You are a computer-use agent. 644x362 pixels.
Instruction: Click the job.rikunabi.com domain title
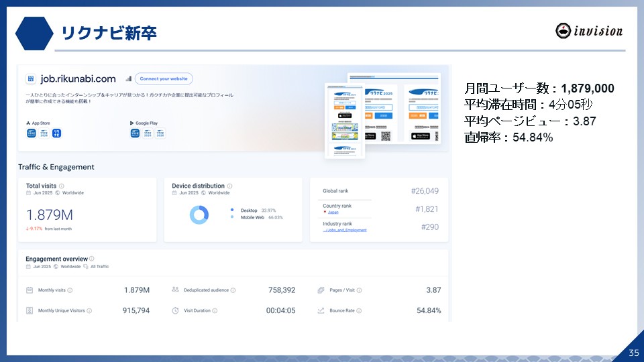pos(78,79)
